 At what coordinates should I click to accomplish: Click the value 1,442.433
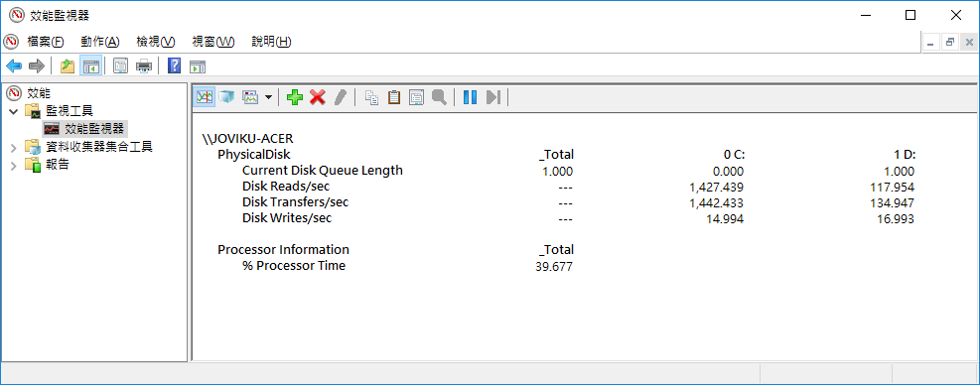click(716, 203)
